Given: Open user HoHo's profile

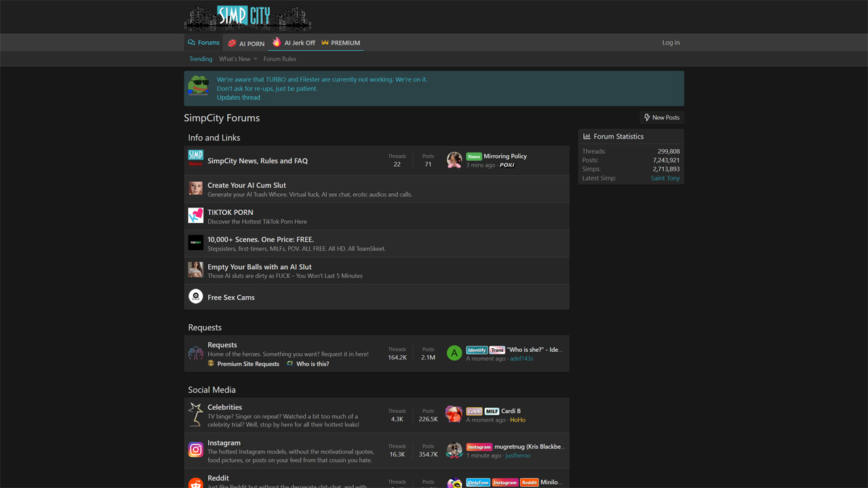Looking at the screenshot, I should 517,420.
